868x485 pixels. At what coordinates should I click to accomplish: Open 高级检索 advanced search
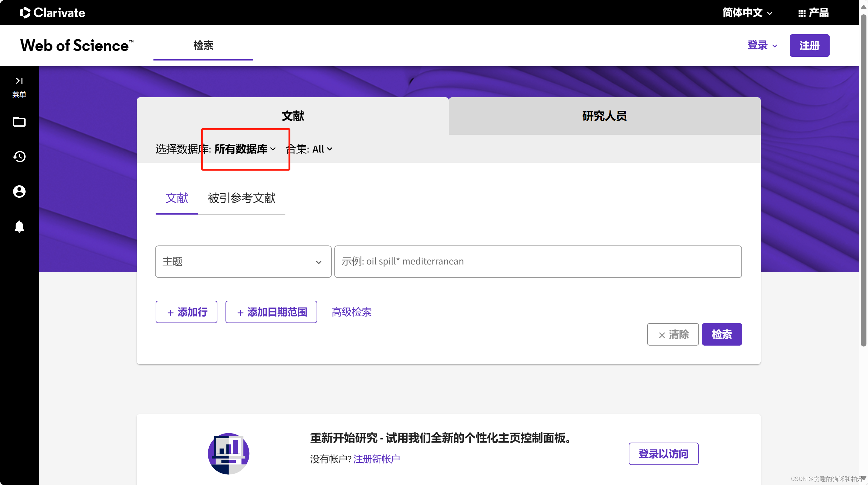(352, 312)
